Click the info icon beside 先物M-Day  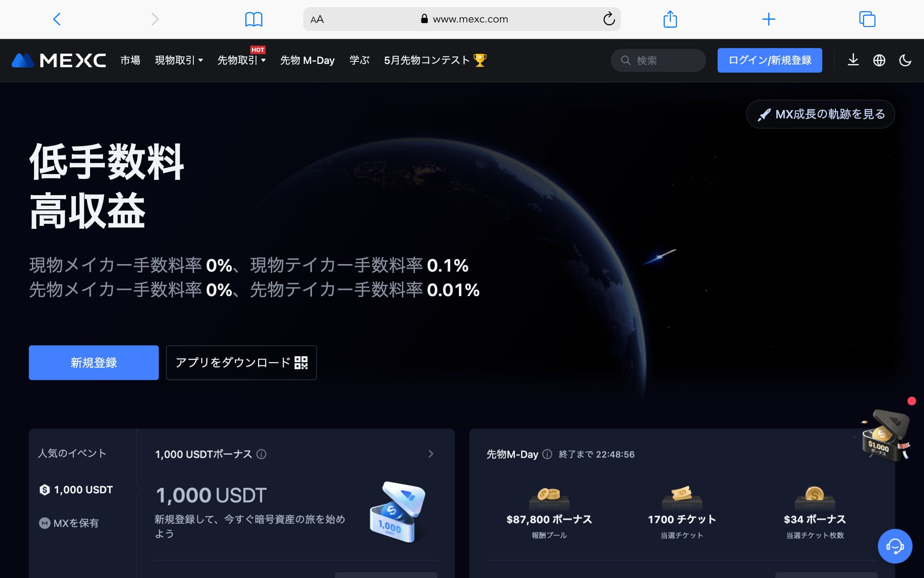tap(546, 454)
